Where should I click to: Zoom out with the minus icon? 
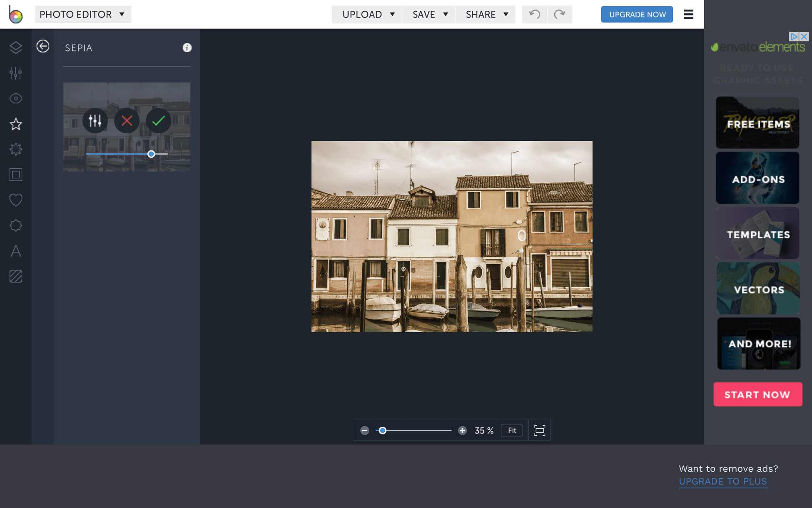point(365,430)
